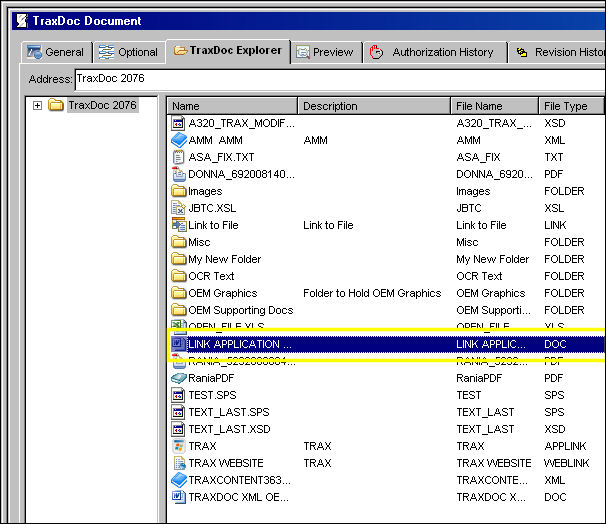Viewport: 606px width, 524px height.
Task: Sort by the File Type column header
Action: (x=571, y=106)
